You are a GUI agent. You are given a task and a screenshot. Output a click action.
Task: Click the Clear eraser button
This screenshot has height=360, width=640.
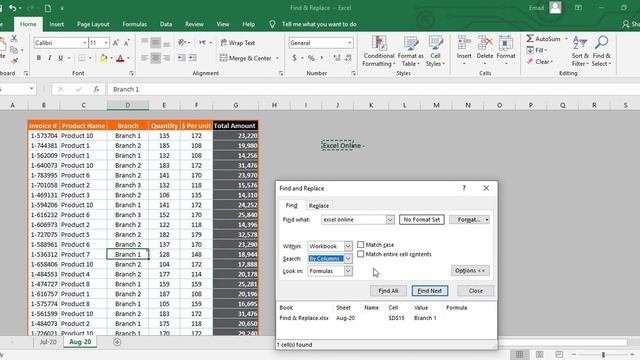[539, 62]
